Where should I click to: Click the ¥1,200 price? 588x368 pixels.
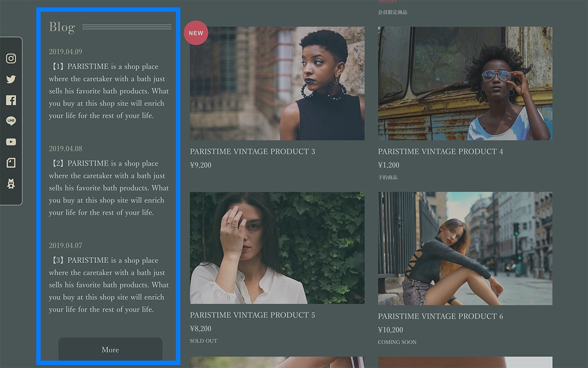pyautogui.click(x=389, y=165)
